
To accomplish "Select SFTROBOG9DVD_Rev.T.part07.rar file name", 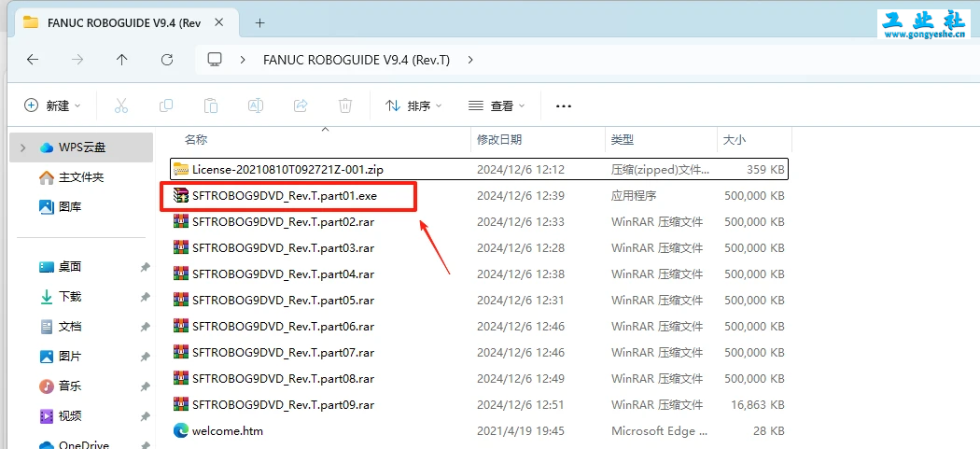I will (283, 353).
